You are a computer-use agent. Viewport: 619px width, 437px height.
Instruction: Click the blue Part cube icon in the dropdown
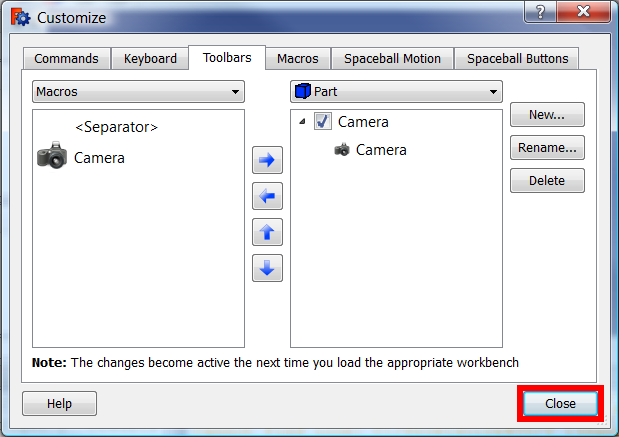(x=303, y=91)
